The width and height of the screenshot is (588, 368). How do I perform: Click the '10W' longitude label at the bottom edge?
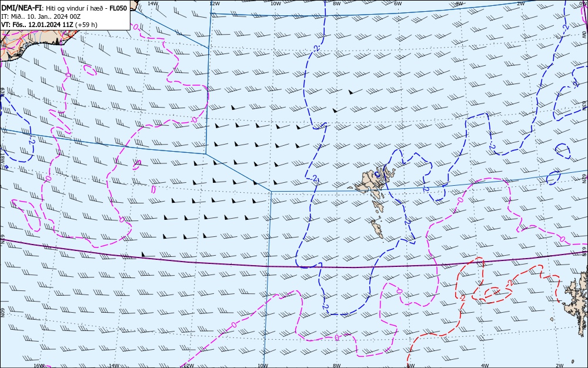point(263,366)
